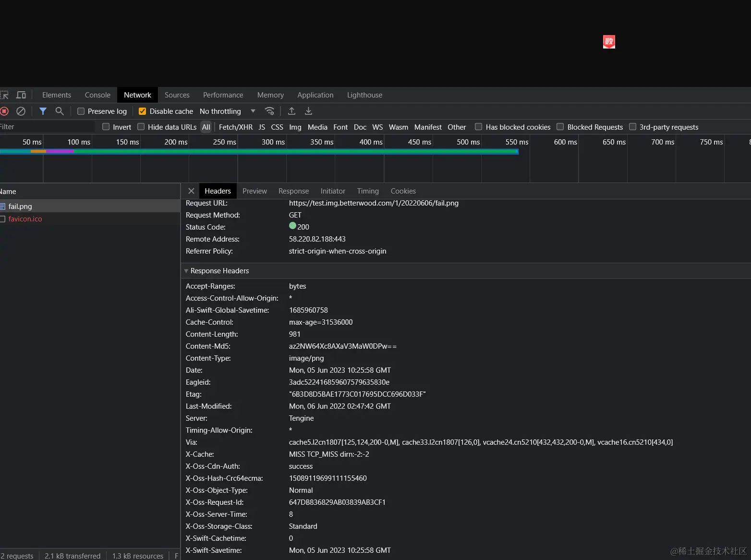Click the Filter text input field

(47, 127)
